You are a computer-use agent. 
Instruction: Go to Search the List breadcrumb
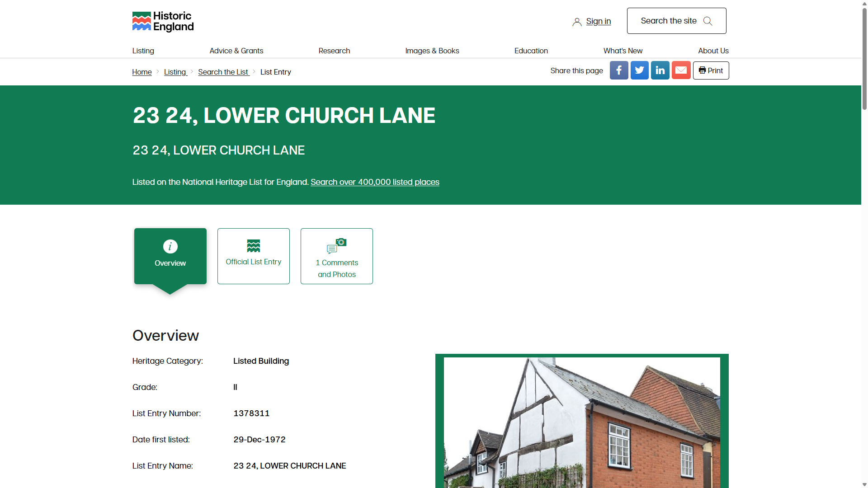coord(223,72)
